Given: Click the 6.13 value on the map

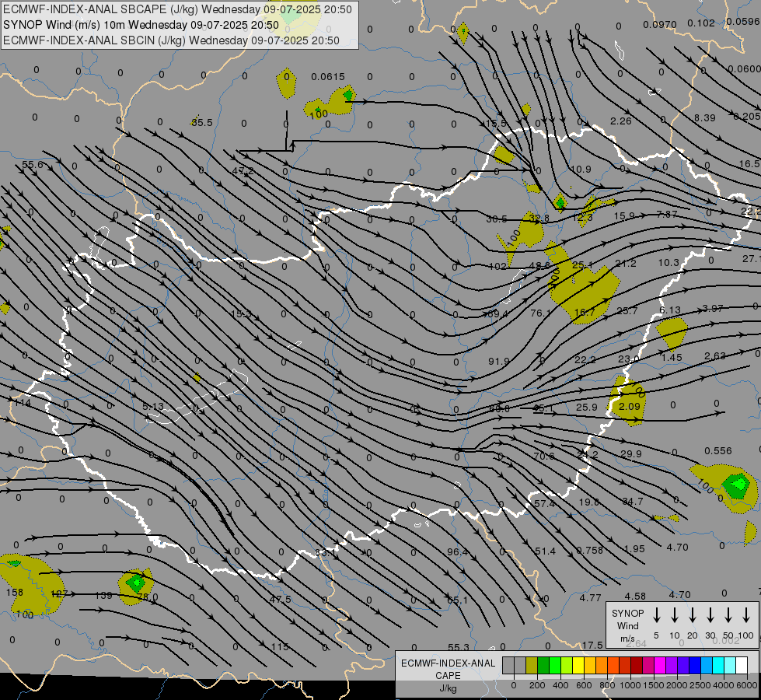Looking at the screenshot, I should point(670,310).
